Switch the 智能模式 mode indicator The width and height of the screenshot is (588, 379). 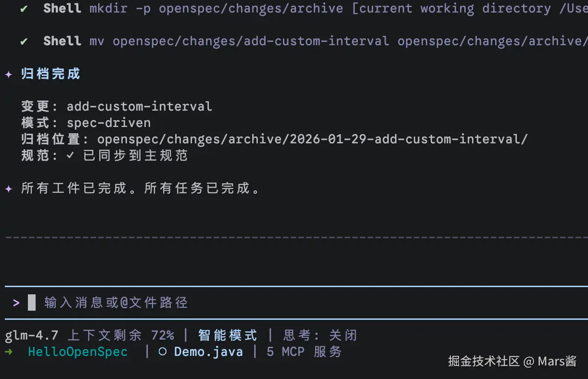click(x=228, y=335)
